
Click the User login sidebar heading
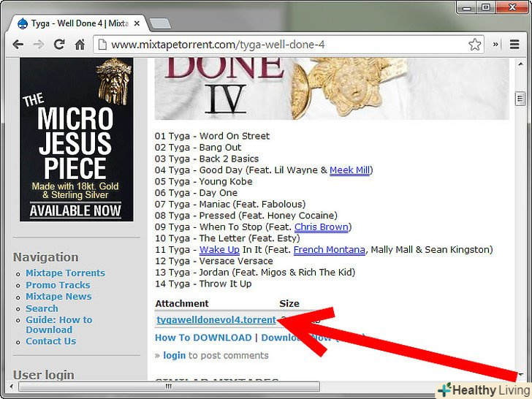[x=43, y=375]
